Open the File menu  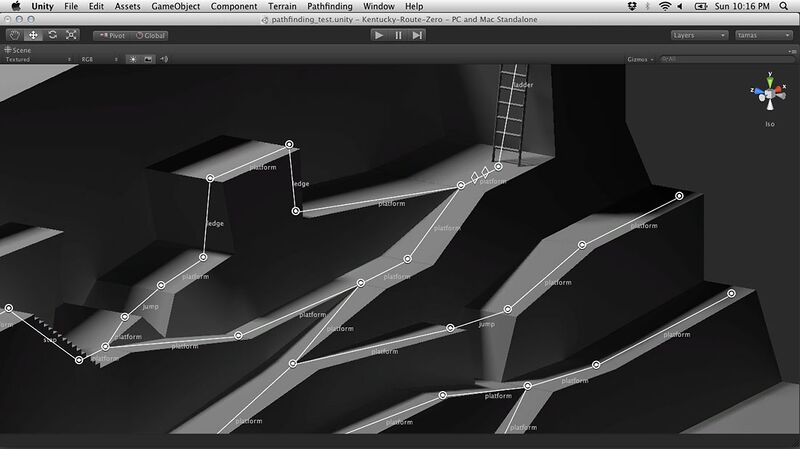[71, 6]
